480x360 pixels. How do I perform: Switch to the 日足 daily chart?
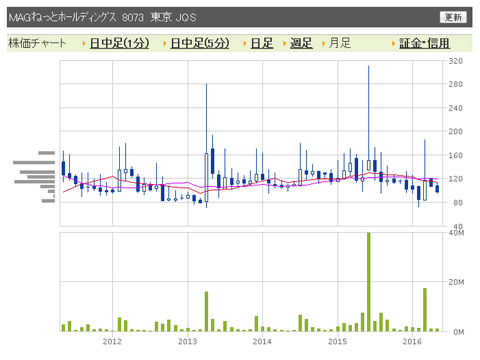[x=262, y=43]
